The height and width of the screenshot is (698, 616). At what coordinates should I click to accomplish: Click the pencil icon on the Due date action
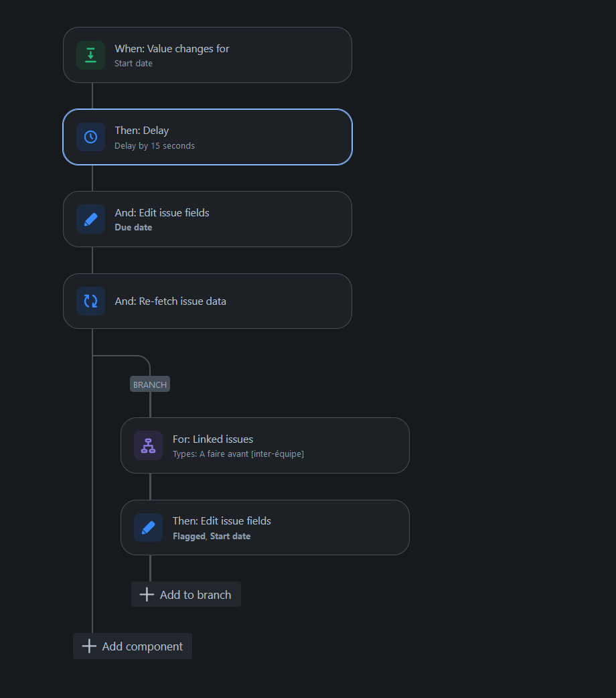point(91,220)
